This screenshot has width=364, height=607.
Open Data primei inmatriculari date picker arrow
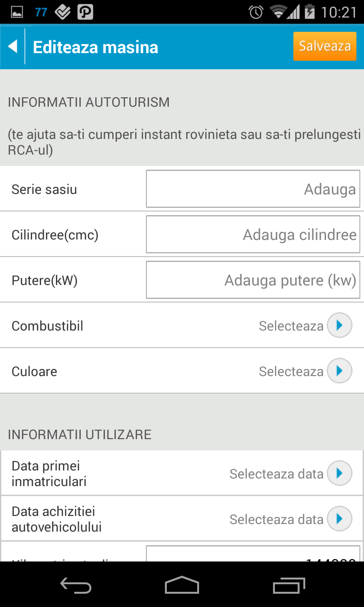[339, 473]
